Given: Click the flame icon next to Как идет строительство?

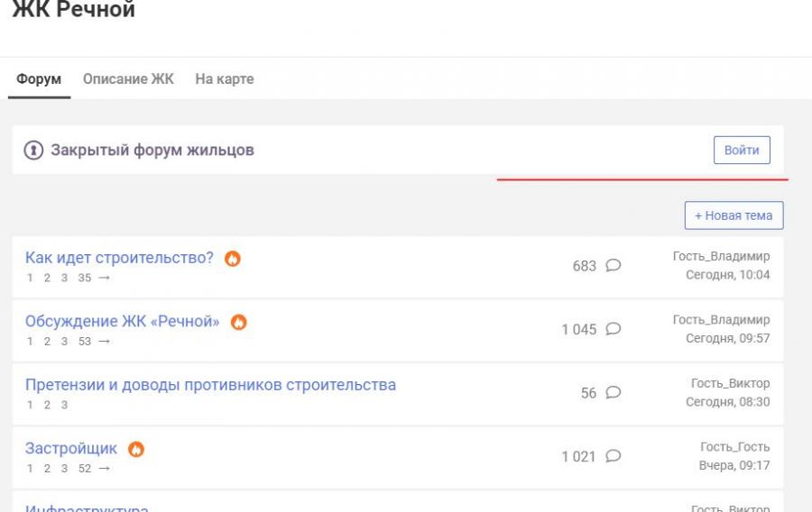Looking at the screenshot, I should [x=233, y=259].
